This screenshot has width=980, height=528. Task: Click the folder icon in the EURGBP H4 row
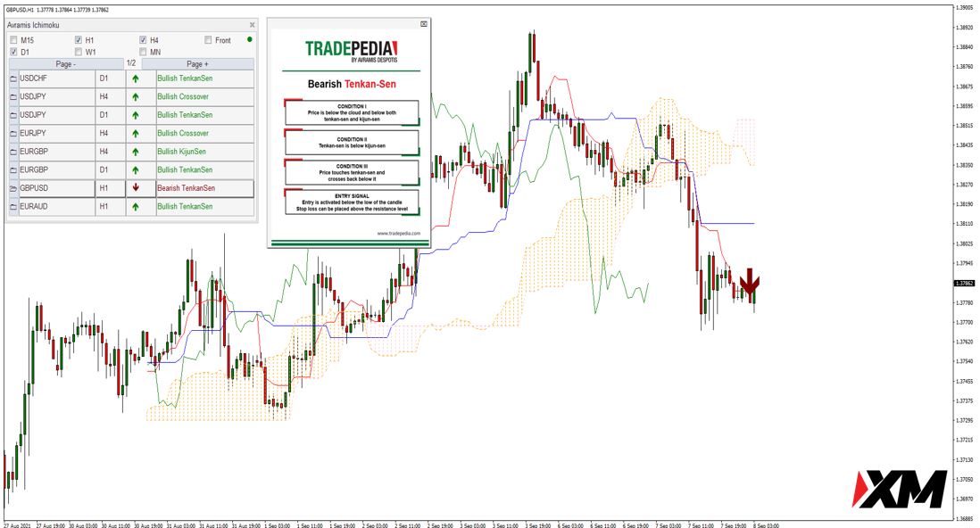click(x=13, y=152)
